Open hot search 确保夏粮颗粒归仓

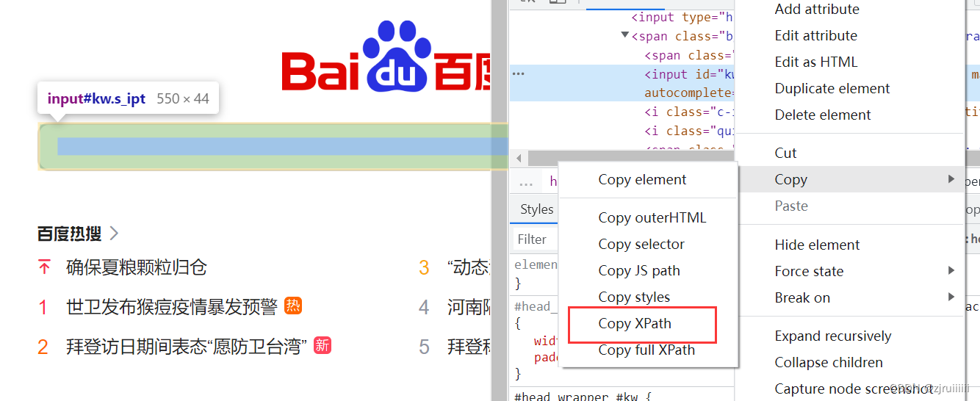coord(137,267)
